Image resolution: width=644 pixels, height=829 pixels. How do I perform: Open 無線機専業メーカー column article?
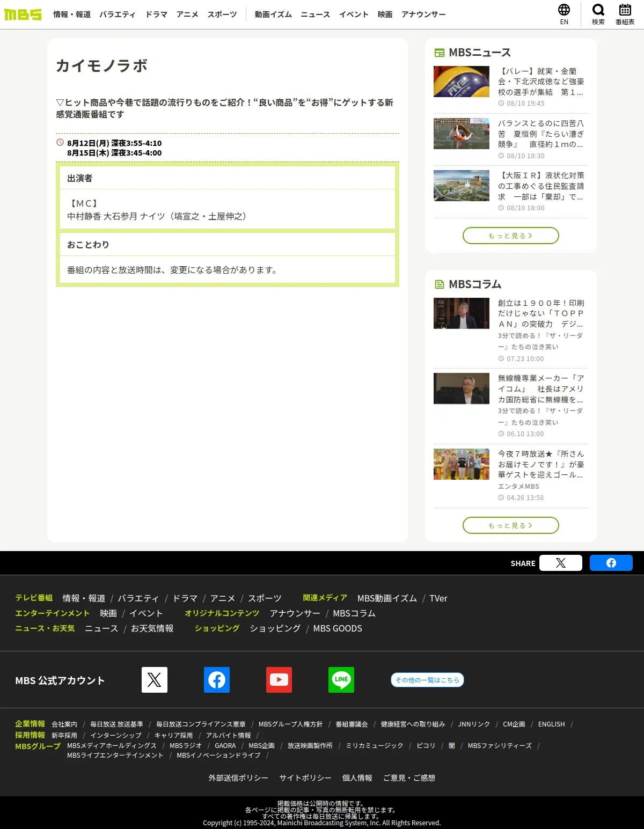pos(541,388)
